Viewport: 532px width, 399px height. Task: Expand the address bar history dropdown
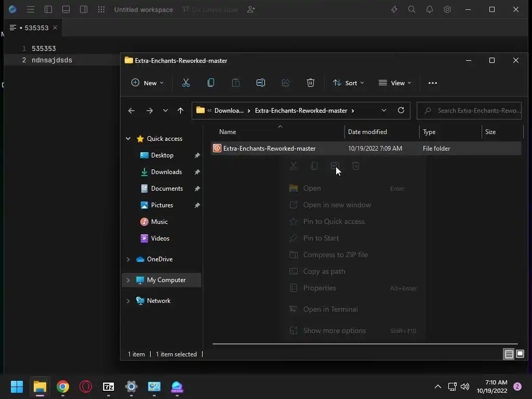(384, 110)
